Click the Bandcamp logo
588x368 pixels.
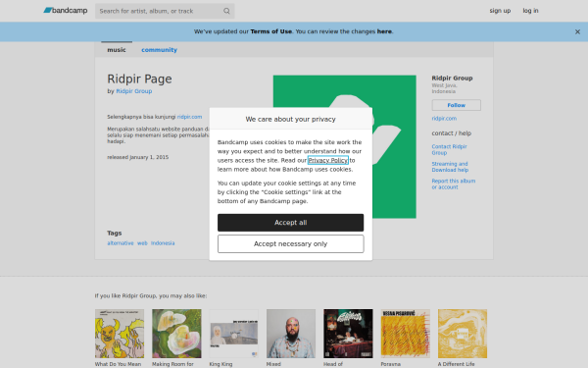click(x=66, y=11)
